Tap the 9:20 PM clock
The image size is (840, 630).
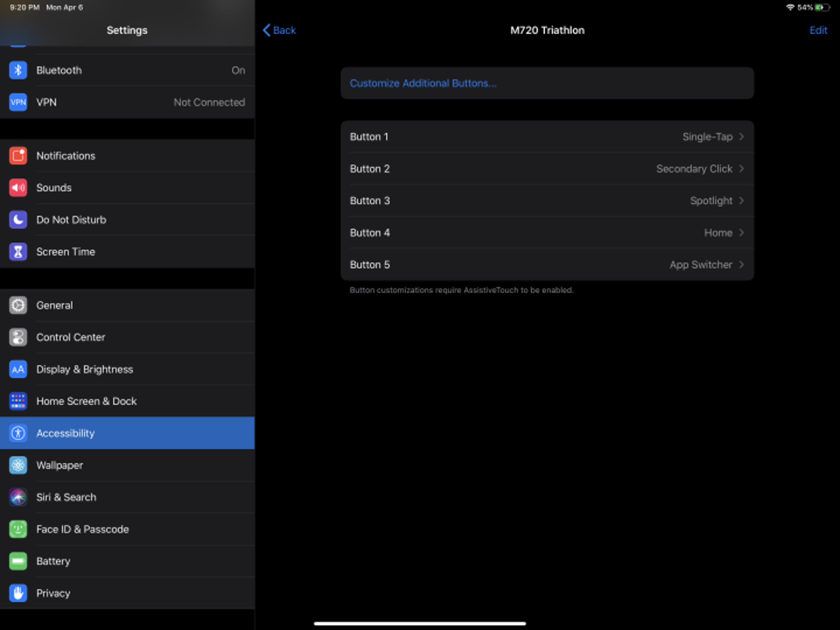(24, 7)
